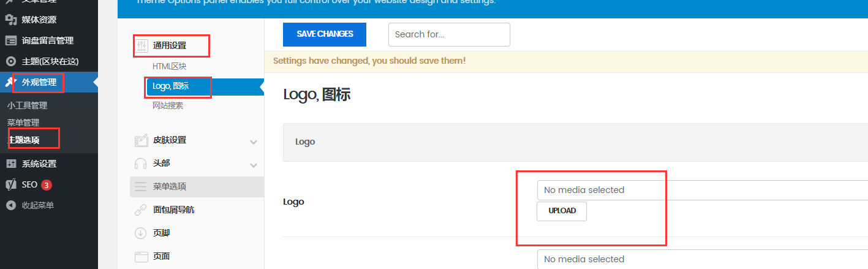Click the Yoast SEO icon
This screenshot has height=269, width=868.
tap(10, 184)
